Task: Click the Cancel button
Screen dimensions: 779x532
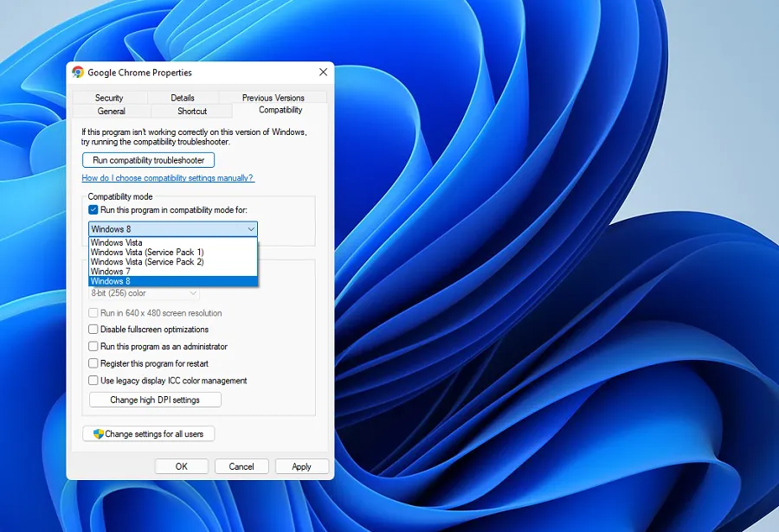Action: click(x=241, y=466)
